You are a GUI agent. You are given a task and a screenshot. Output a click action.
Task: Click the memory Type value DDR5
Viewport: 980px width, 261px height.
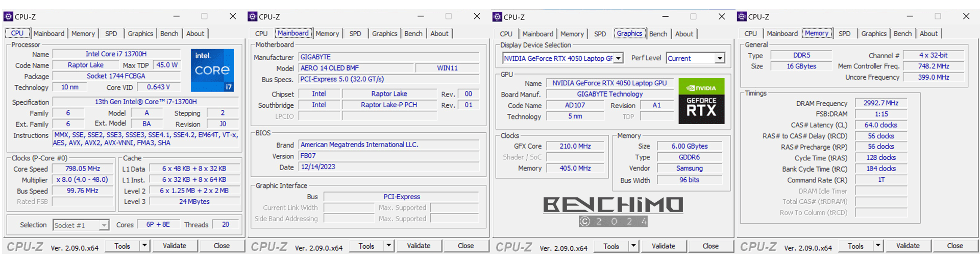click(x=801, y=55)
